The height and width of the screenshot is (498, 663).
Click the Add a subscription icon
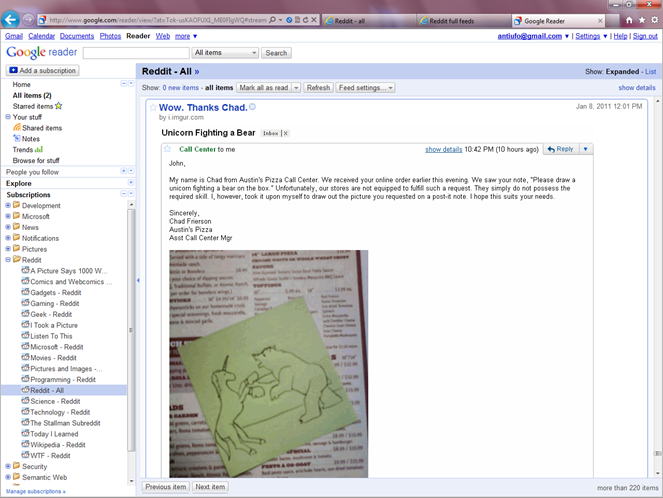point(14,70)
